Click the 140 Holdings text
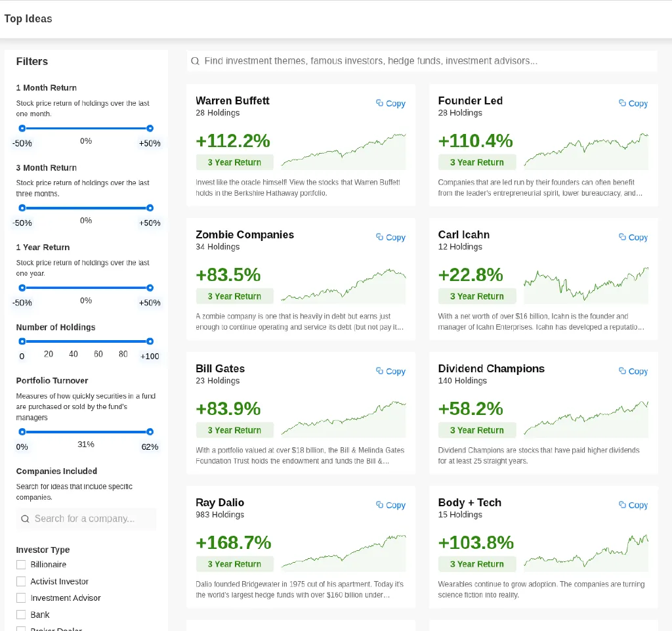Screen dimensions: 672x631 point(463,381)
